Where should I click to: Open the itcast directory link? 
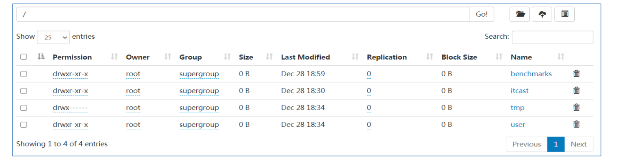point(520,91)
